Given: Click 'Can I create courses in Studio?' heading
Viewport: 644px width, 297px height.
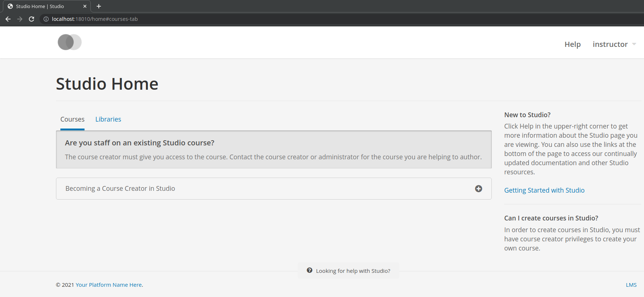Looking at the screenshot, I should pos(551,218).
